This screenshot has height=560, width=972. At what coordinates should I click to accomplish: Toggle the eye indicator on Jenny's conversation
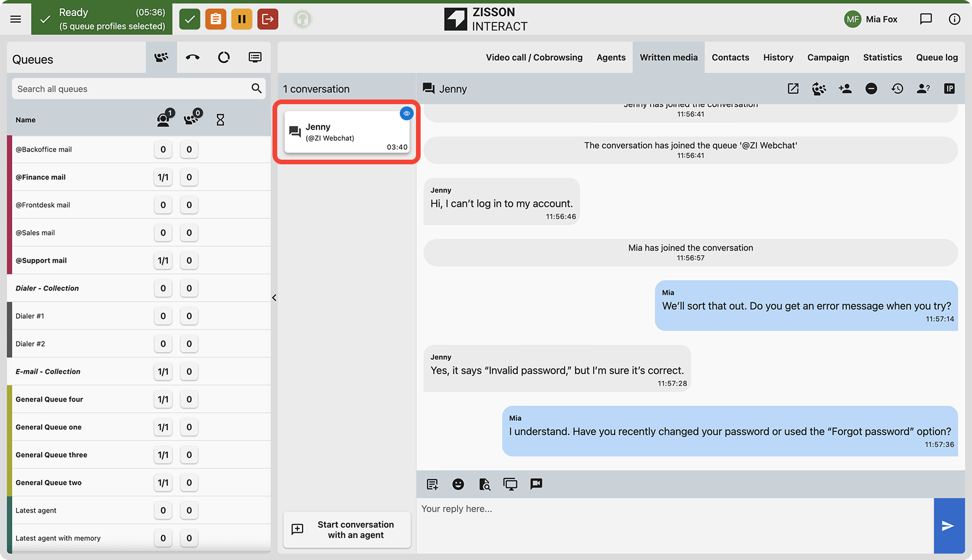tap(407, 113)
